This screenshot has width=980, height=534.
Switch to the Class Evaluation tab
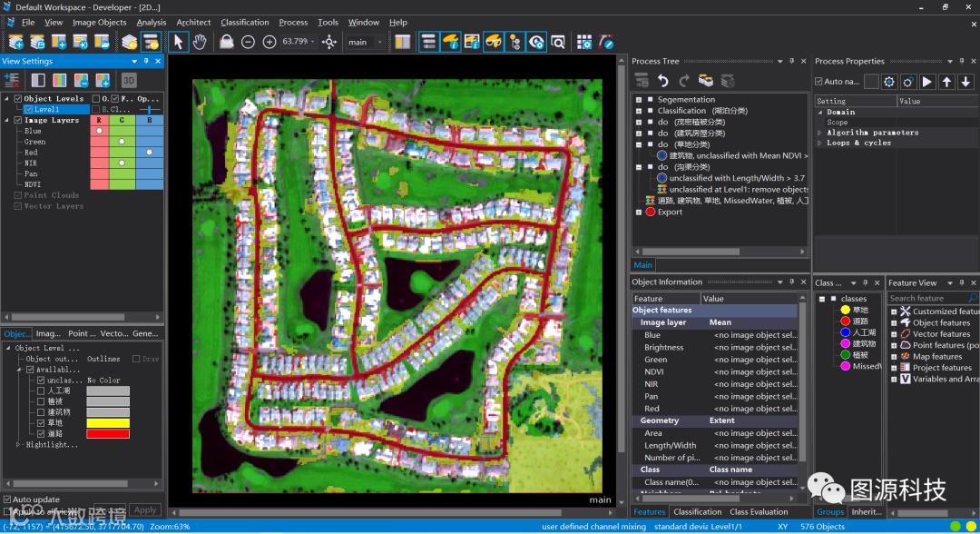tap(760, 512)
